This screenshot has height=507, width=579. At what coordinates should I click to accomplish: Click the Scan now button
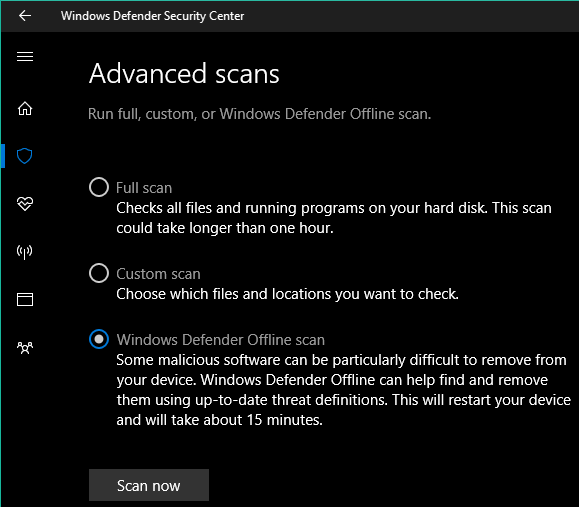149,485
